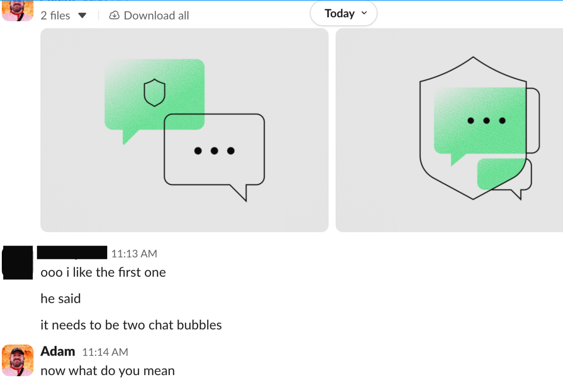
Task: Click the cloud download icon
Action: click(x=114, y=16)
